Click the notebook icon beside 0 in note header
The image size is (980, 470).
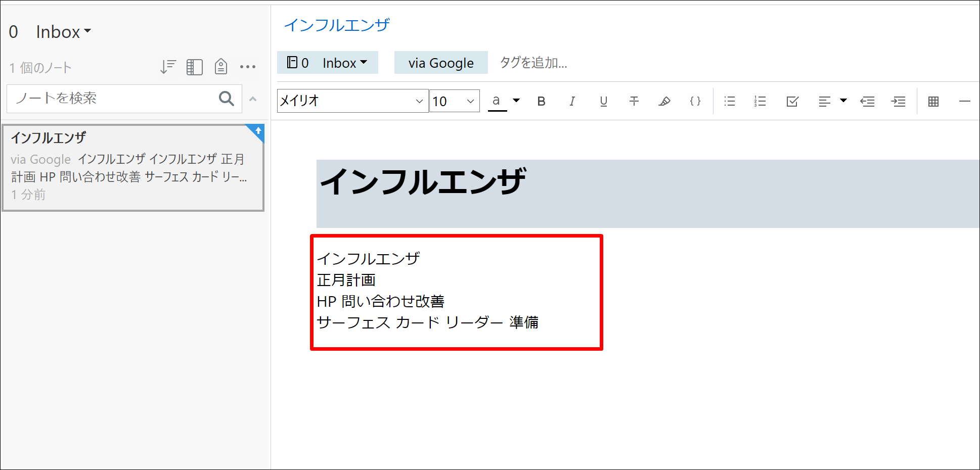click(292, 62)
